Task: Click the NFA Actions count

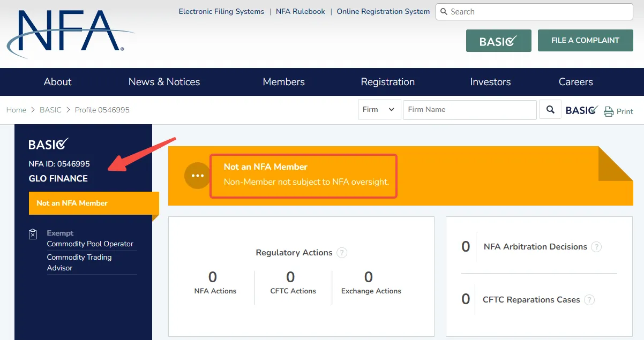Action: (213, 277)
